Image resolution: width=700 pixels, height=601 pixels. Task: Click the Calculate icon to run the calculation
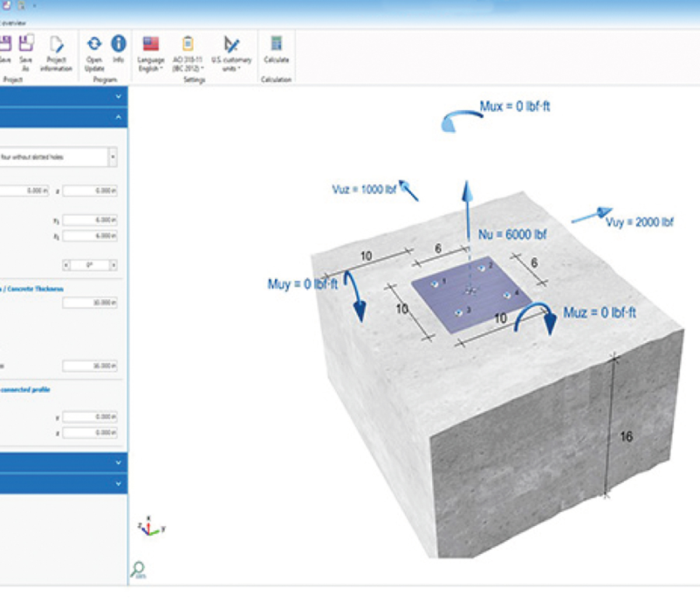tap(276, 44)
